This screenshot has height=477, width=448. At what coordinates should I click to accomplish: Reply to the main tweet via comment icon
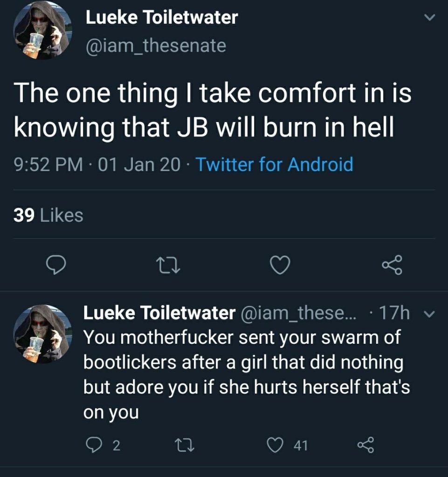coord(57,266)
